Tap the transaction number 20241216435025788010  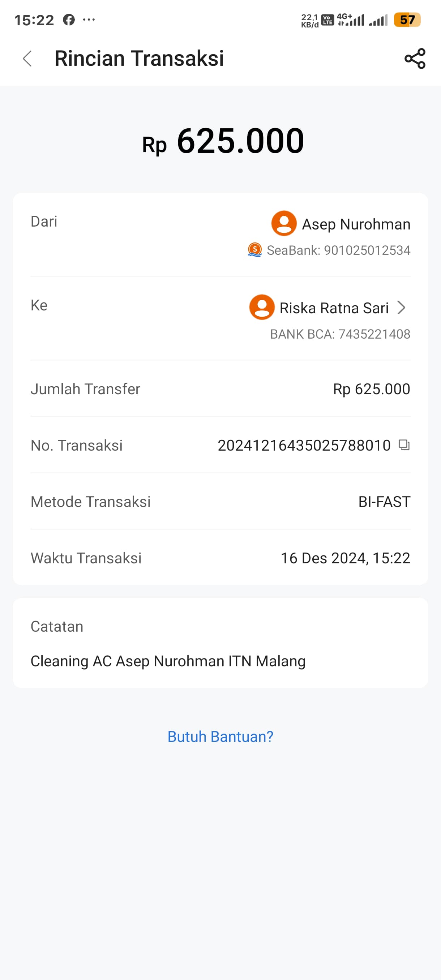tap(304, 446)
